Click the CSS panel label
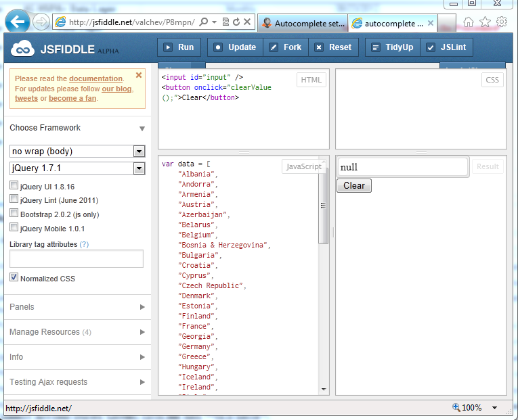The image size is (518, 420). tap(492, 80)
